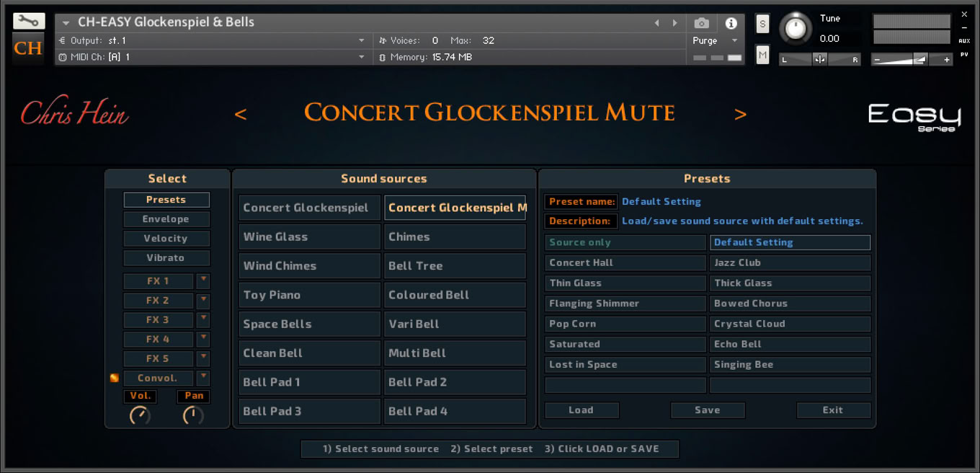This screenshot has width=980, height=473.
Task: Click the Preset name field Default Setting
Action: pos(661,202)
